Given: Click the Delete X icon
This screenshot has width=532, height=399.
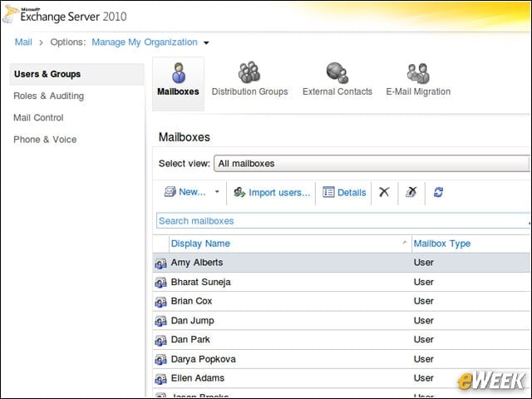Looking at the screenshot, I should (384, 192).
